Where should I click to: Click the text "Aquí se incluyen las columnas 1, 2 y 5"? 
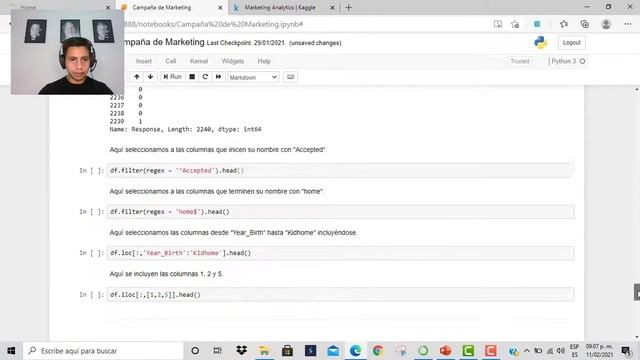click(166, 274)
